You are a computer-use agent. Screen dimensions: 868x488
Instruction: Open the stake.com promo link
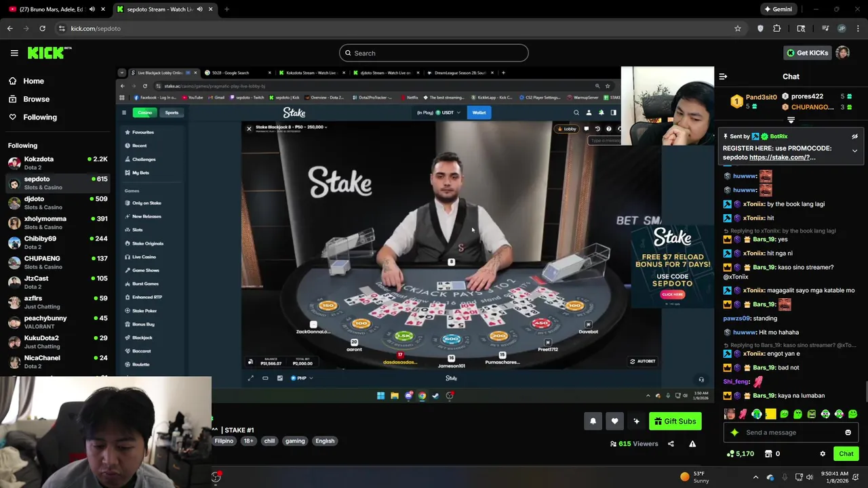point(782,157)
